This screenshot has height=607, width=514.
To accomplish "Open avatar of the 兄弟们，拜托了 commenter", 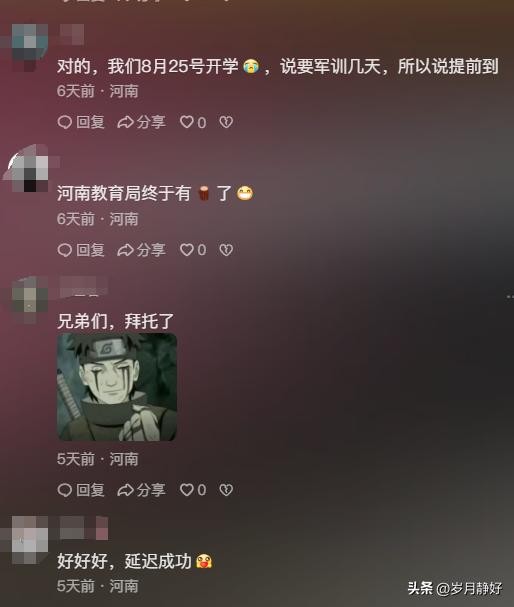I will [29, 300].
